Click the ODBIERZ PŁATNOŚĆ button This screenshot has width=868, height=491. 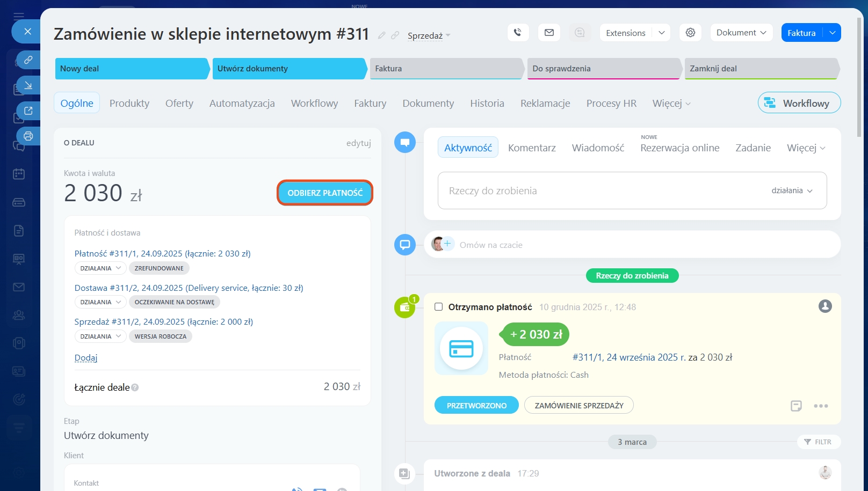coord(325,193)
